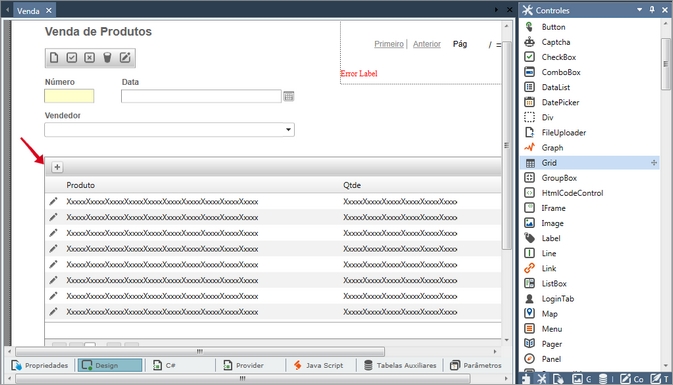The width and height of the screenshot is (673, 385).
Task: Click the edit pencil-square toolbar icon
Action: (125, 58)
